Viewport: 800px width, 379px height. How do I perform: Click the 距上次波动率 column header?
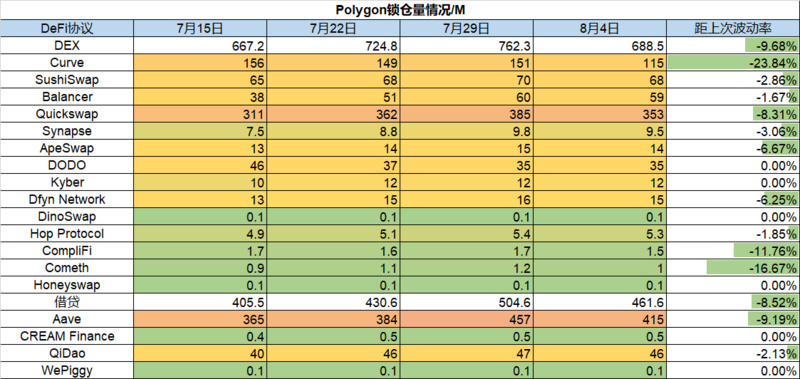(733, 28)
